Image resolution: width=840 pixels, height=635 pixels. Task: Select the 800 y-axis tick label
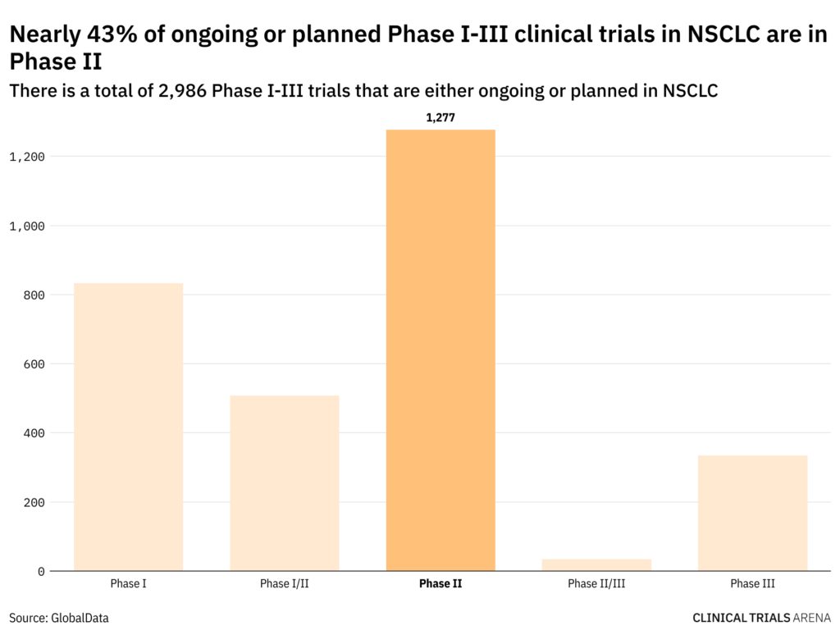click(x=34, y=295)
